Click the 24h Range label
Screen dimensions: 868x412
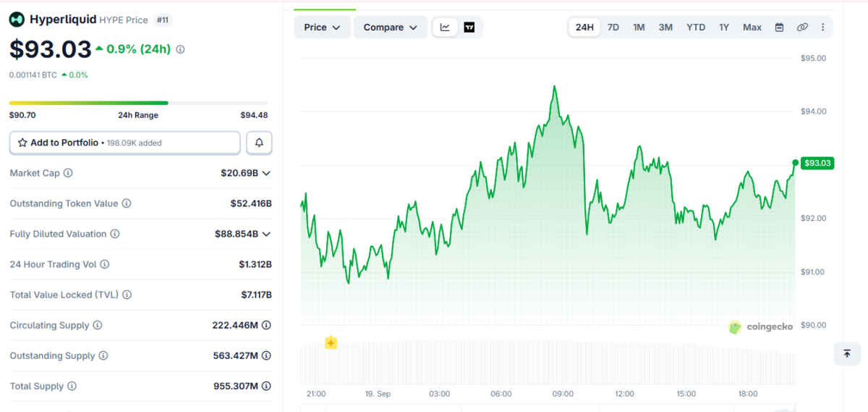point(138,115)
